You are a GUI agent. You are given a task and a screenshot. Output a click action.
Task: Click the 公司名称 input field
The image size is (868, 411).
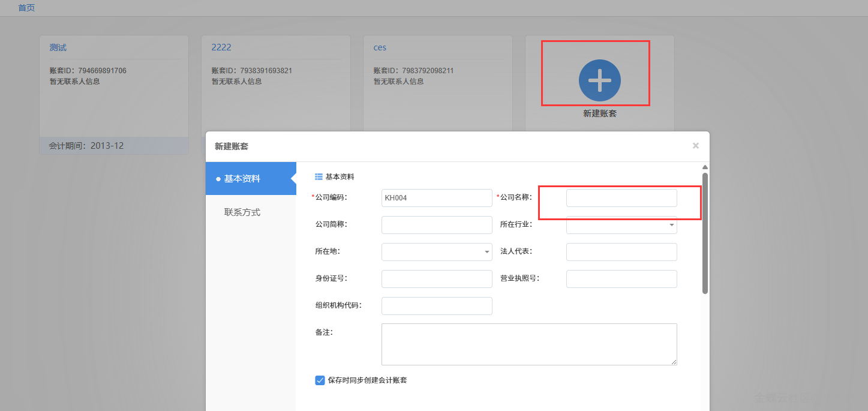[621, 198]
